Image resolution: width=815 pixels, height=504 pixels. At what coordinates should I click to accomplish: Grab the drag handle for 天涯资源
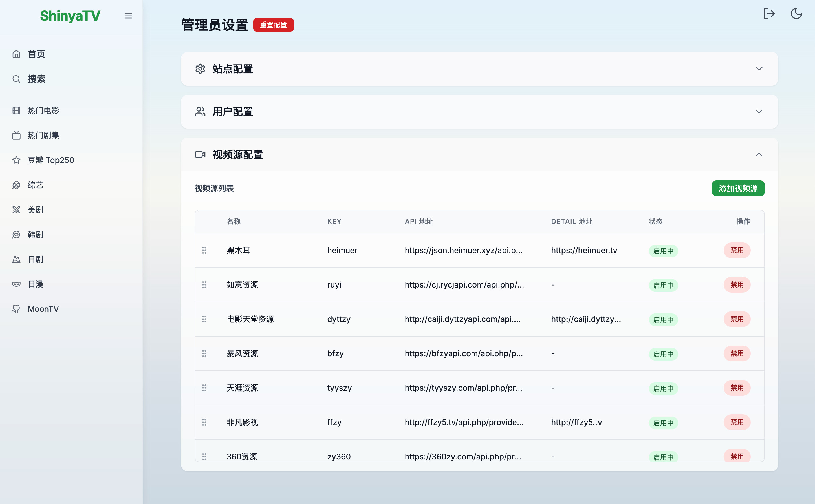click(204, 388)
